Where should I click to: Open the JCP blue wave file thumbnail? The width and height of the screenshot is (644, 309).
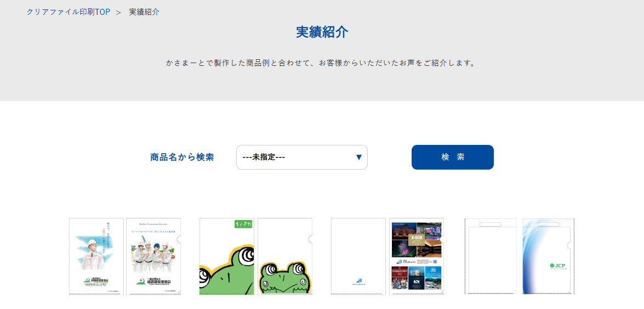point(548,256)
